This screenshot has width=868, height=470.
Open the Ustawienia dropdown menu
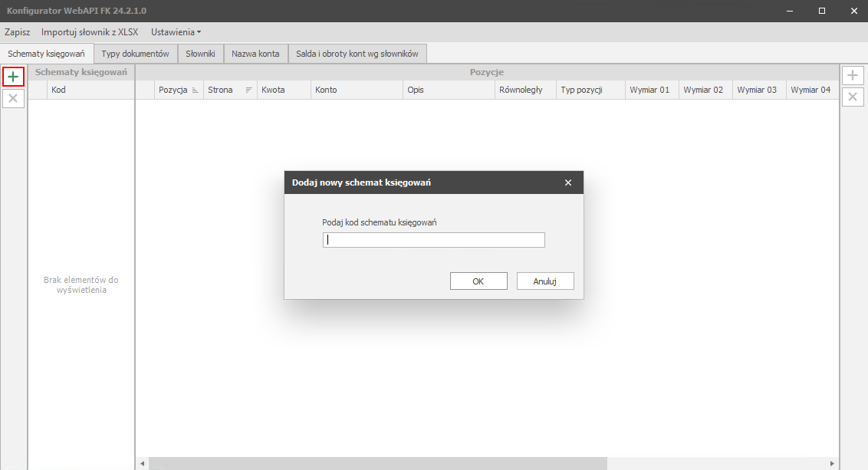pos(176,32)
